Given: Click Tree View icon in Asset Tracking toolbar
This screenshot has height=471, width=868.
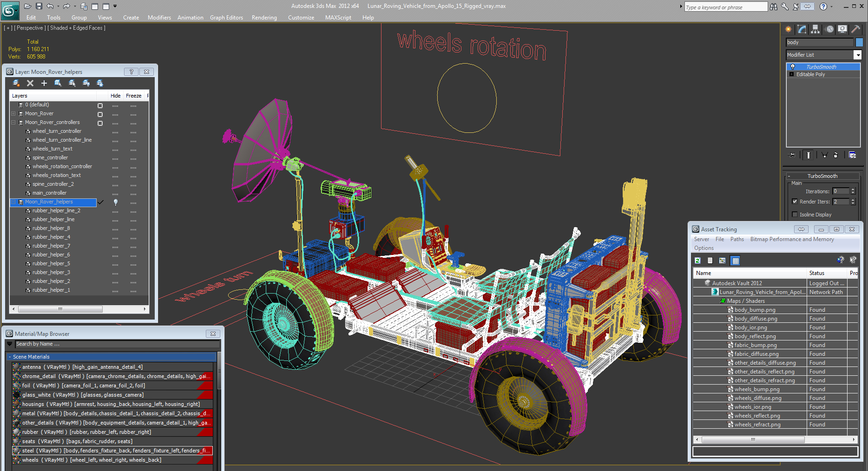Looking at the screenshot, I should [x=722, y=261].
